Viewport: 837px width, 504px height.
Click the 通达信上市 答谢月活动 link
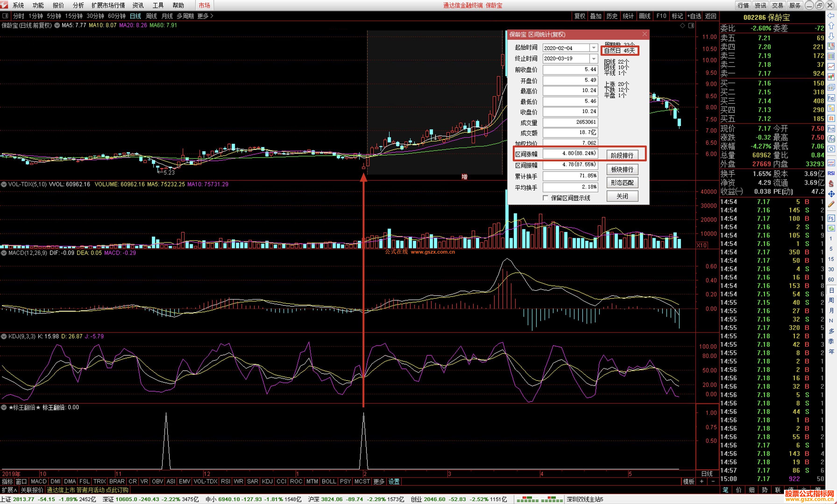[x=88, y=490]
